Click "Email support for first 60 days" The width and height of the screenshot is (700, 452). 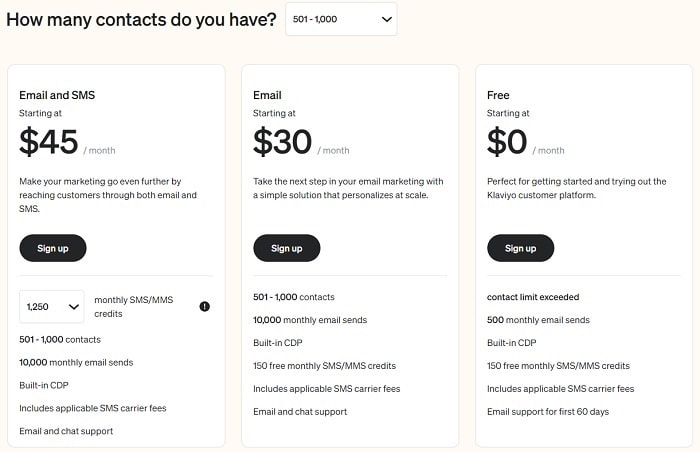point(547,411)
